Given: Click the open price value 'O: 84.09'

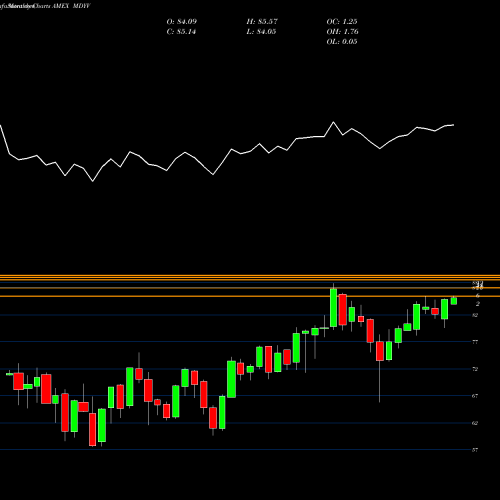Looking at the screenshot, I should point(182,22).
